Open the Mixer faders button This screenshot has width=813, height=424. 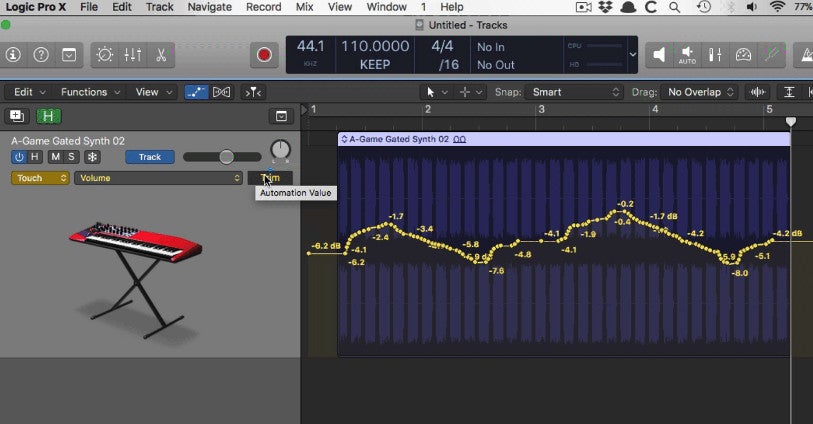coord(133,54)
